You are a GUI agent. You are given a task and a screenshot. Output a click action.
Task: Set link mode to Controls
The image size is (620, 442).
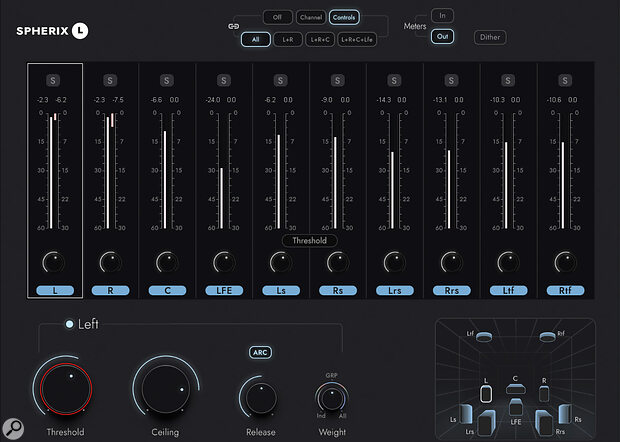[x=344, y=17]
